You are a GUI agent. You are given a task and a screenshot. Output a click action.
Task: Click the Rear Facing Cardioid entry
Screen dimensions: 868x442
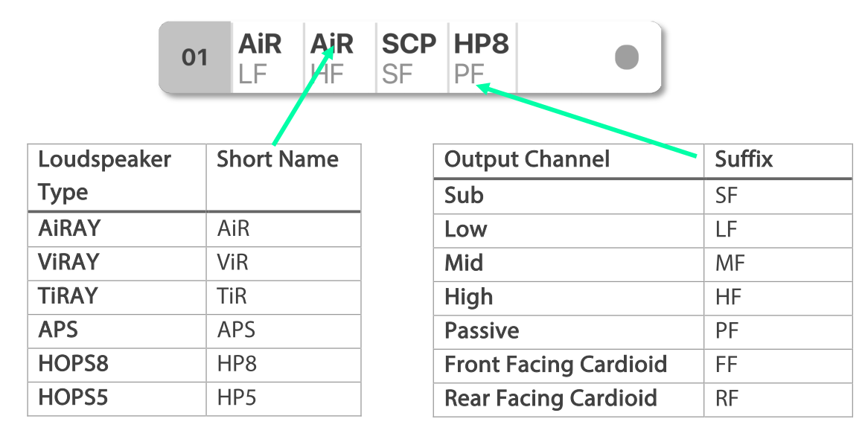(x=550, y=398)
